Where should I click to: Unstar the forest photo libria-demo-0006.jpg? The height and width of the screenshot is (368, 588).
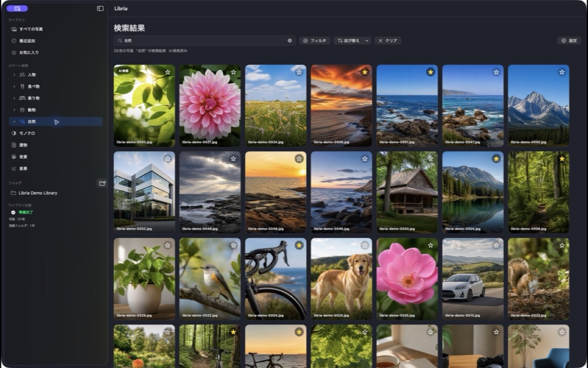(x=562, y=159)
